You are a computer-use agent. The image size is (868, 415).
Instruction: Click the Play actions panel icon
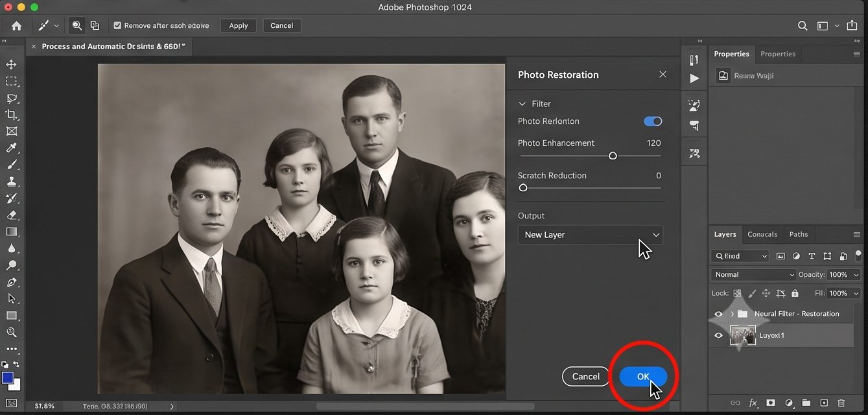click(694, 78)
